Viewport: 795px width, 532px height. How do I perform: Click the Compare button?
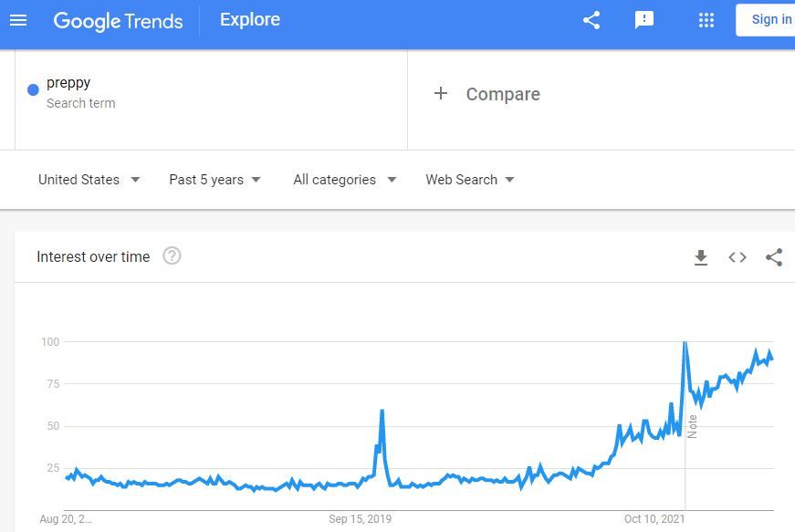pos(503,94)
